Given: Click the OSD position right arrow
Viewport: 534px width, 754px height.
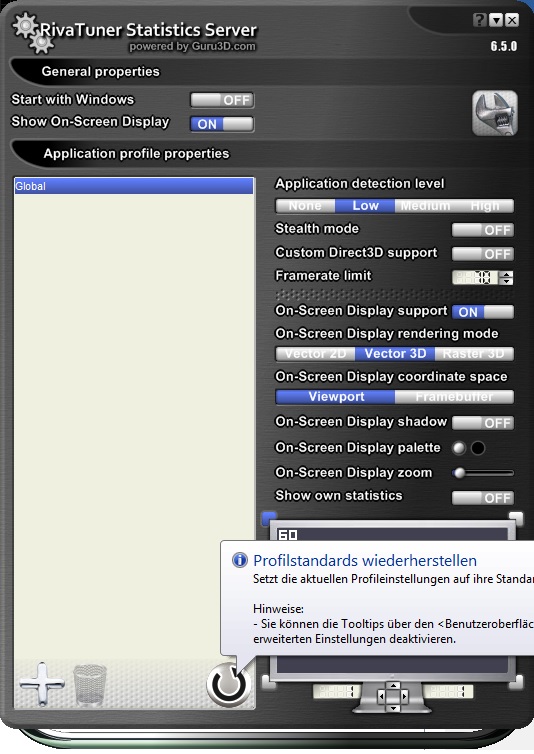Looking at the screenshot, I should (x=405, y=696).
